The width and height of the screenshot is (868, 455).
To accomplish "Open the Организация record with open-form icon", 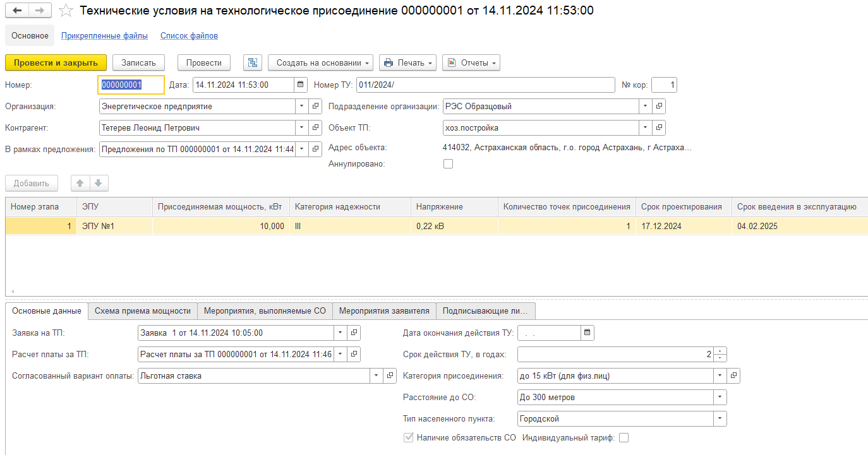I will click(x=315, y=107).
